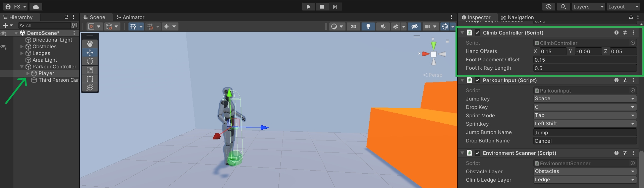Open the Obstacle Layer dropdown
This screenshot has height=188, width=644.
[x=585, y=172]
